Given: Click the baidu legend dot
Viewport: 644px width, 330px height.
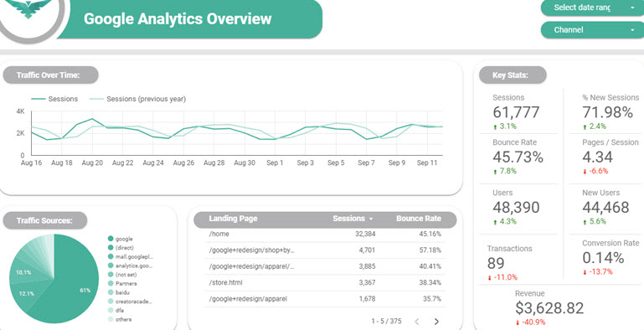Looking at the screenshot, I should click(x=111, y=292).
